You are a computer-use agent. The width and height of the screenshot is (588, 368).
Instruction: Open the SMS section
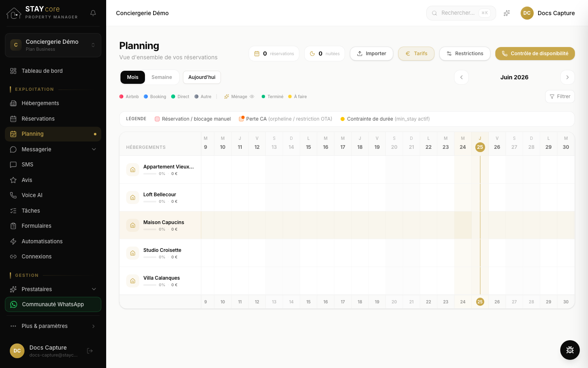point(53,164)
